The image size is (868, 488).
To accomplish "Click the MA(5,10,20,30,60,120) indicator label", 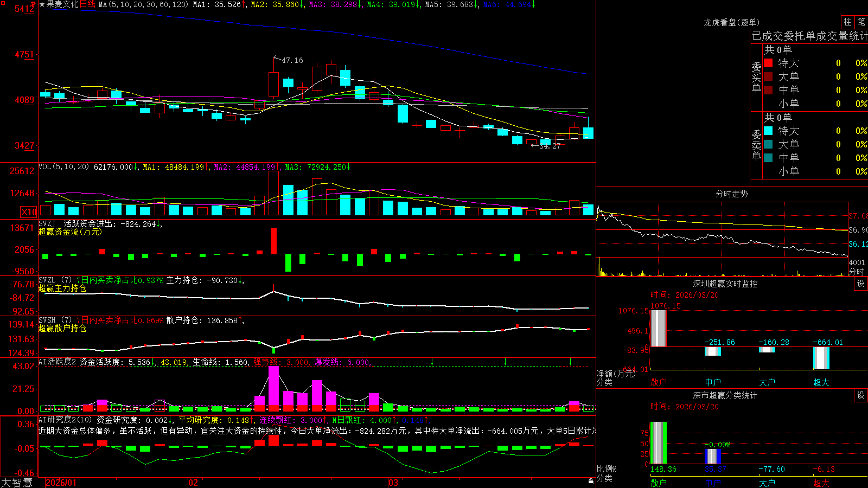I will pos(143,4).
